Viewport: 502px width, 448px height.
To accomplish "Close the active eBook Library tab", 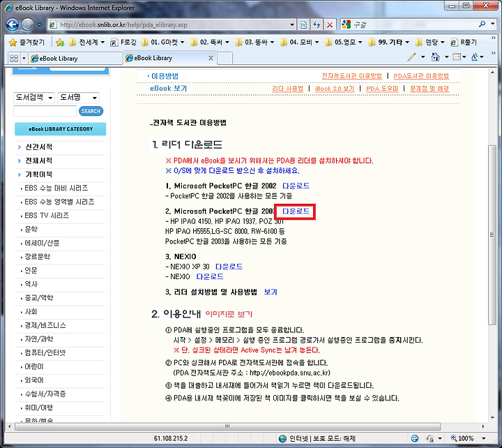I will (x=211, y=58).
